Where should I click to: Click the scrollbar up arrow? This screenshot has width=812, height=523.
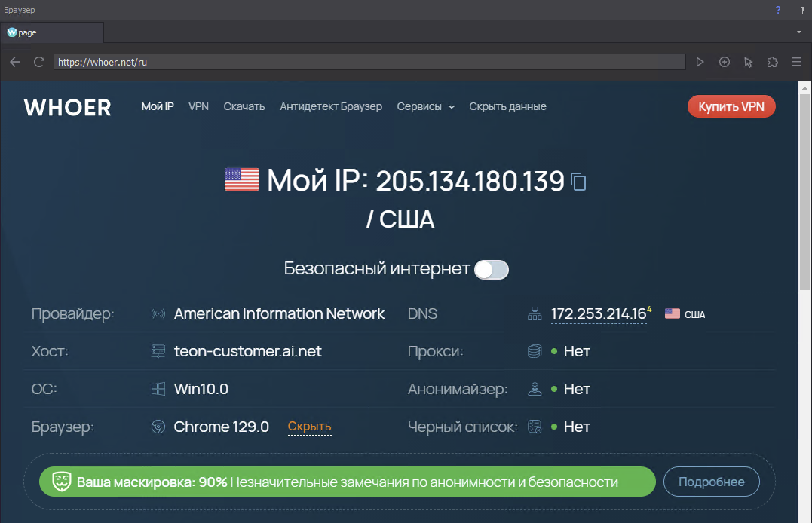coord(804,87)
